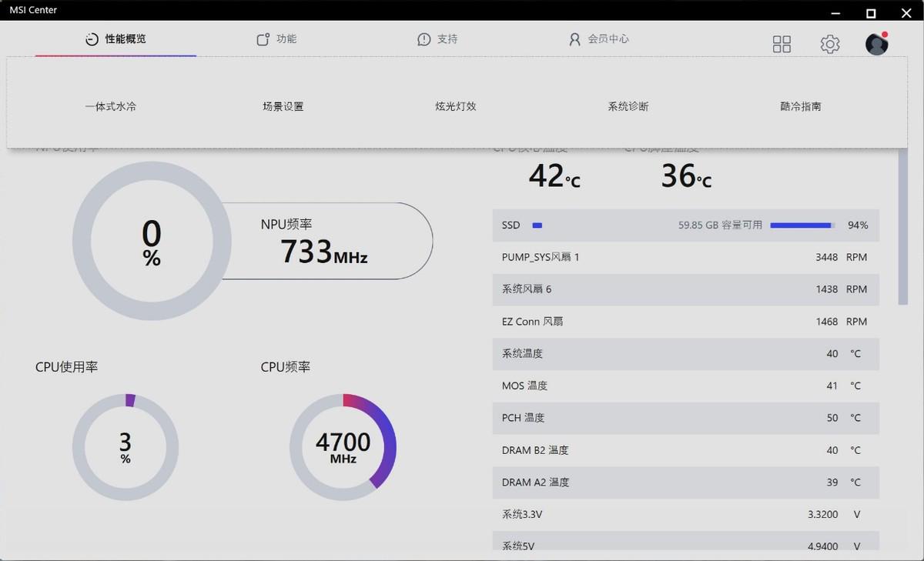Image resolution: width=924 pixels, height=561 pixels.
Task: Select the PUMP_SYS风扇 1 row
Action: (685, 257)
